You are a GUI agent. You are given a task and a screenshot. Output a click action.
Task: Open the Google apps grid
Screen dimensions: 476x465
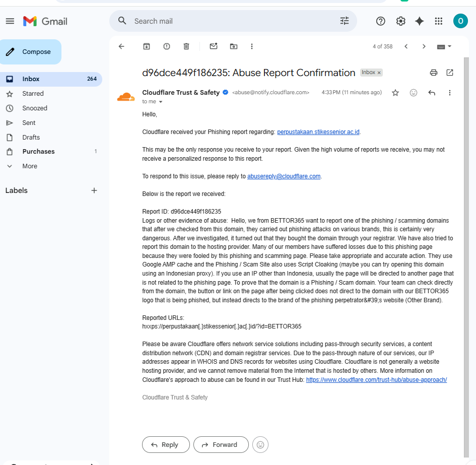(x=438, y=21)
